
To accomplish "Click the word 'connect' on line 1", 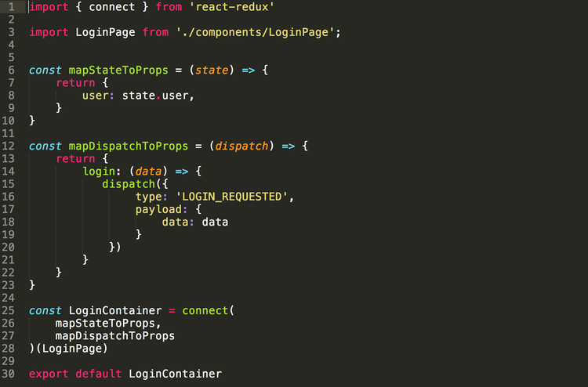I will click(x=111, y=7).
